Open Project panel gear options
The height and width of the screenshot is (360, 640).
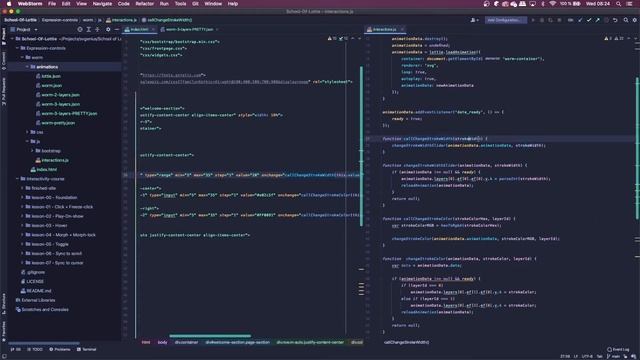(x=108, y=29)
